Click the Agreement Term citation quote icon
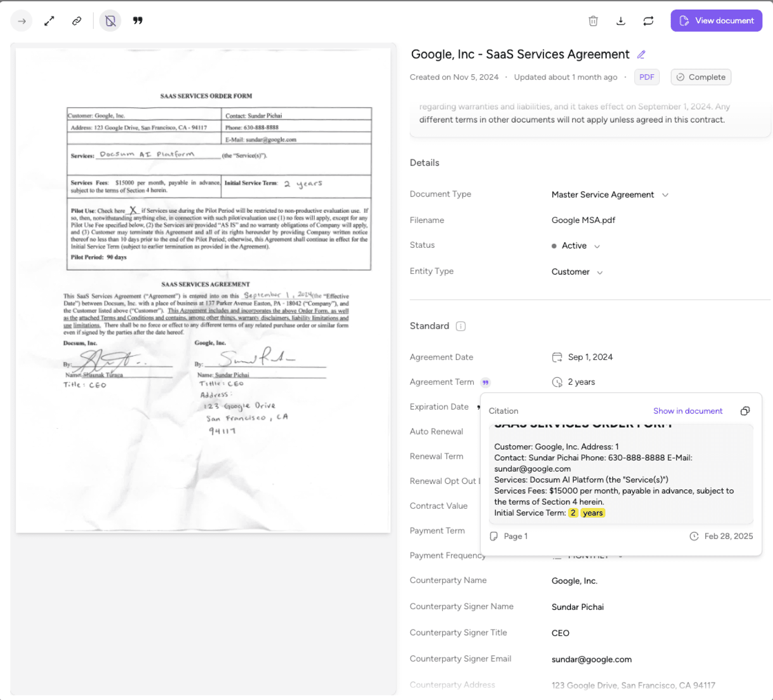The height and width of the screenshot is (700, 773). coord(485,382)
